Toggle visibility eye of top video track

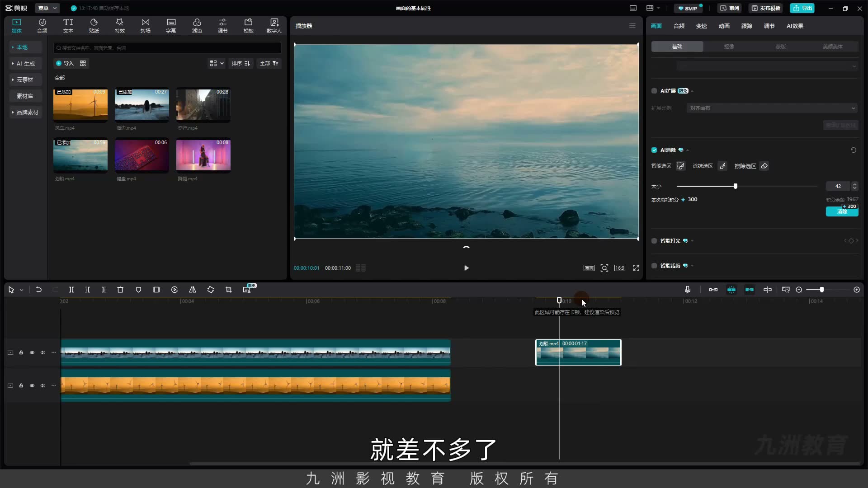(32, 352)
